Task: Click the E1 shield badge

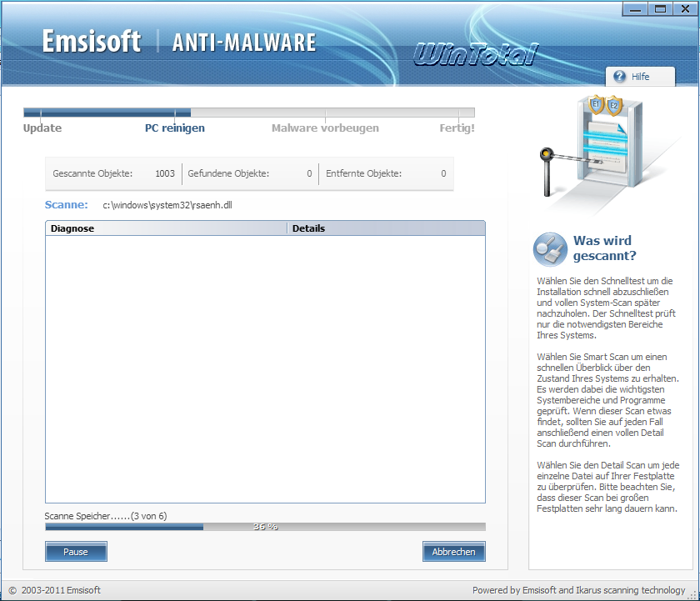Action: click(x=596, y=104)
